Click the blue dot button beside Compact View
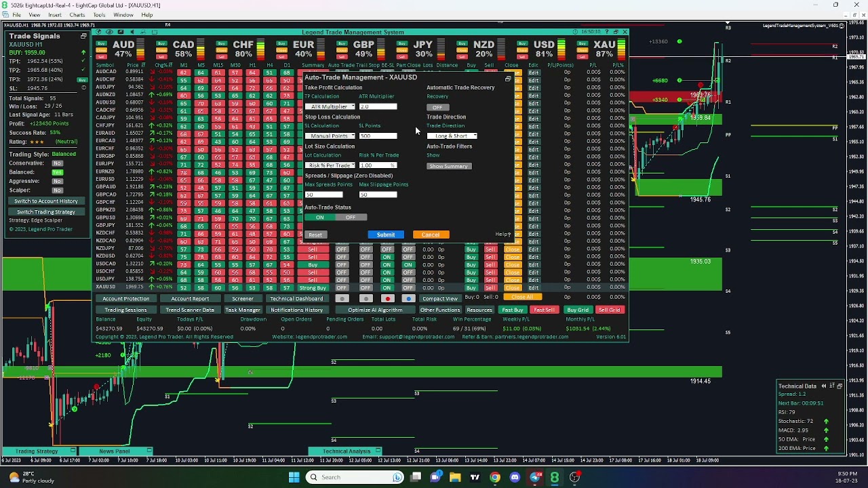868x488 pixels. [408, 298]
